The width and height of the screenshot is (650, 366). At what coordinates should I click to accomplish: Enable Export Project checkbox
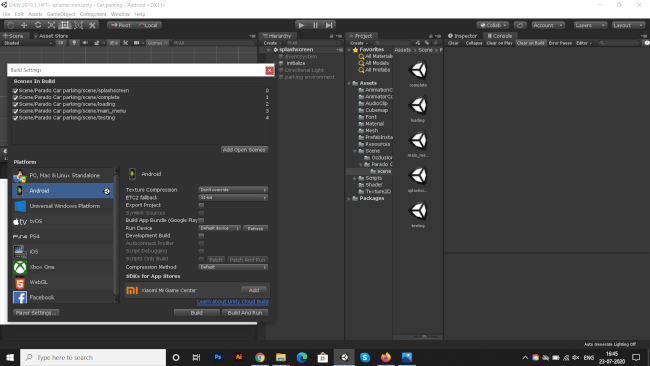tap(201, 205)
